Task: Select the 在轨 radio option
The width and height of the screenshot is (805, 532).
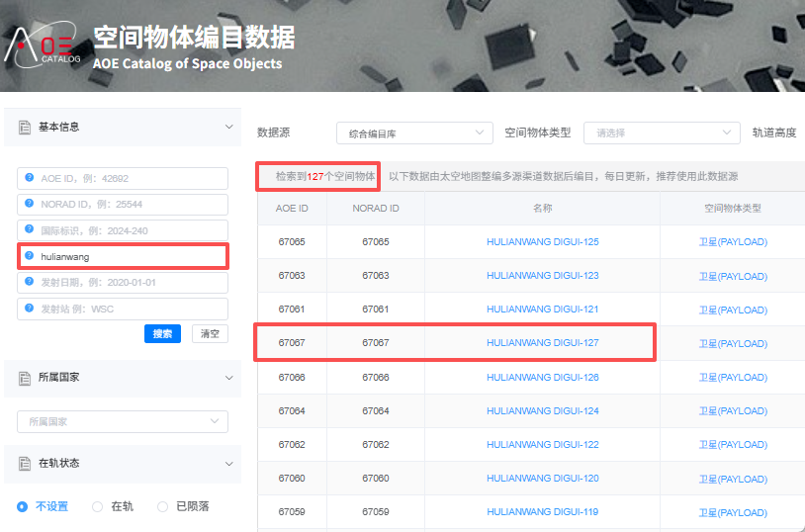Action: 97,506
